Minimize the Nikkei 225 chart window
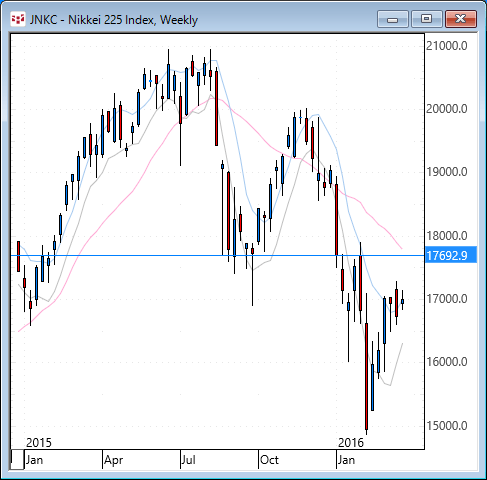 pyautogui.click(x=393, y=19)
